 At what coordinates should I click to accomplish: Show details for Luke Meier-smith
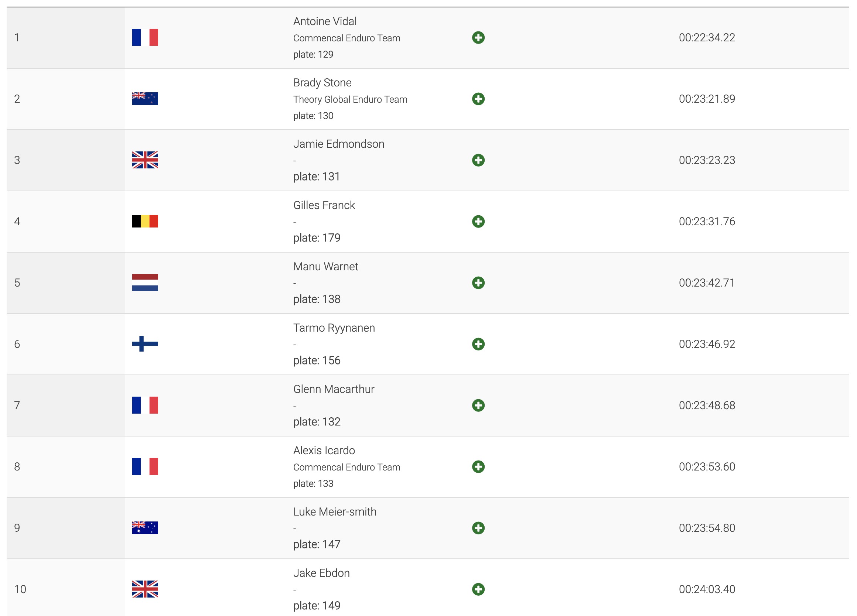[x=478, y=528]
